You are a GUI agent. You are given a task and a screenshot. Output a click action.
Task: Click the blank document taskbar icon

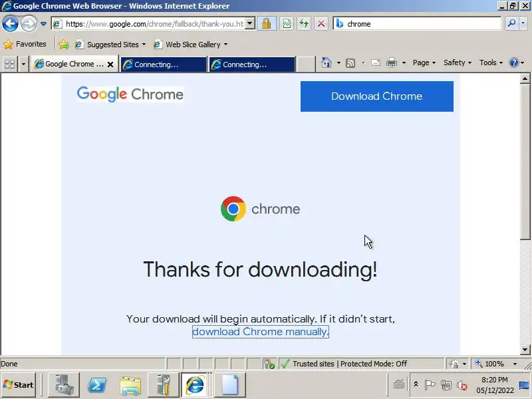click(x=230, y=385)
